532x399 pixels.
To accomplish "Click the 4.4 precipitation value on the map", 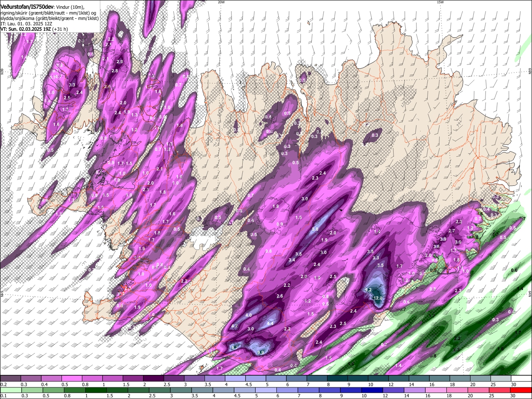I will click(x=270, y=323).
